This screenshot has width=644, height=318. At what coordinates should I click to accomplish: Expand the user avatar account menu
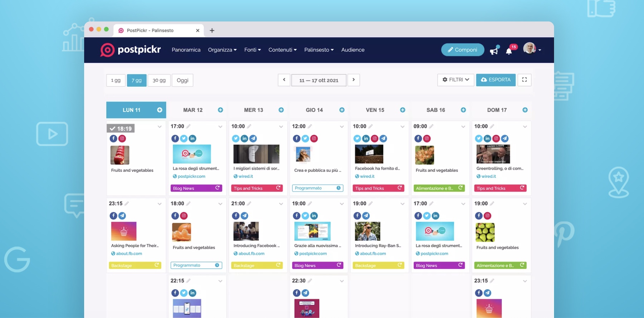pyautogui.click(x=532, y=49)
